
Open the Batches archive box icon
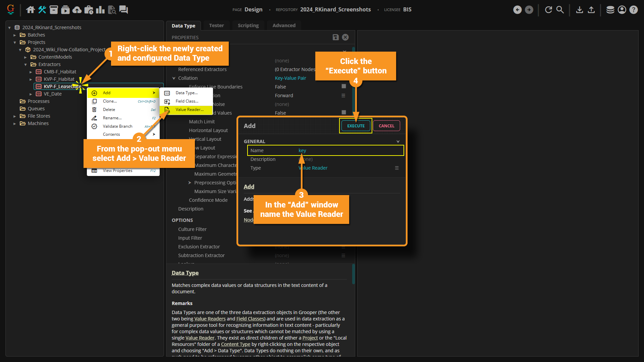[54, 10]
